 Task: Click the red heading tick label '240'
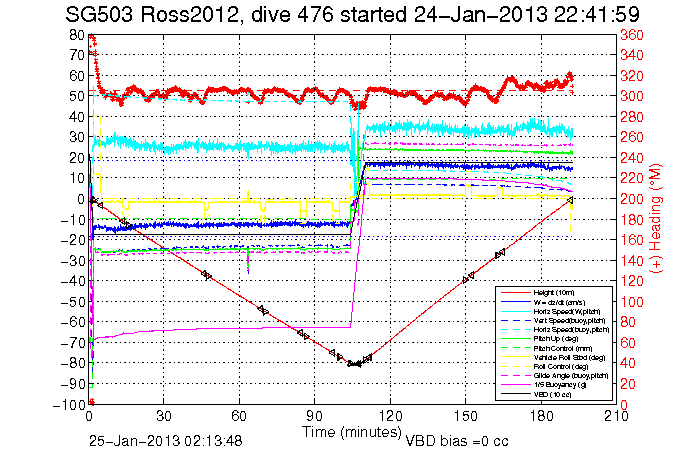[x=632, y=158]
